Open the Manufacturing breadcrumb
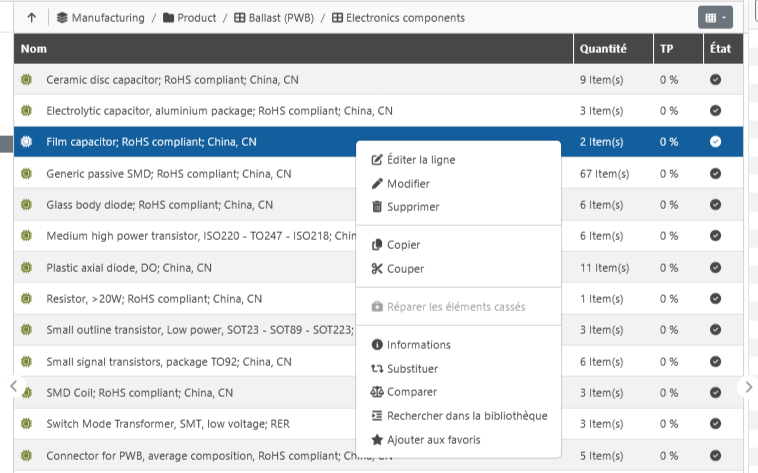 pyautogui.click(x=101, y=18)
